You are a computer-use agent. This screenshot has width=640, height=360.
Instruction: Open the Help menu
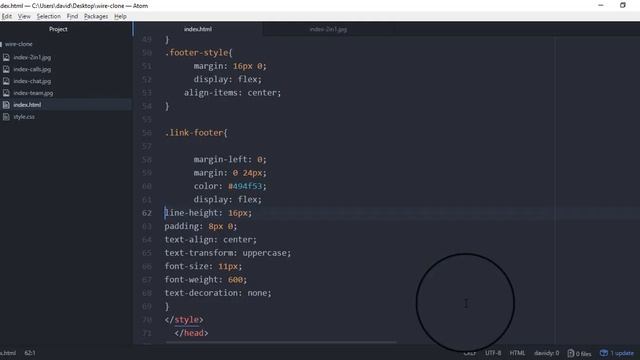(x=120, y=16)
